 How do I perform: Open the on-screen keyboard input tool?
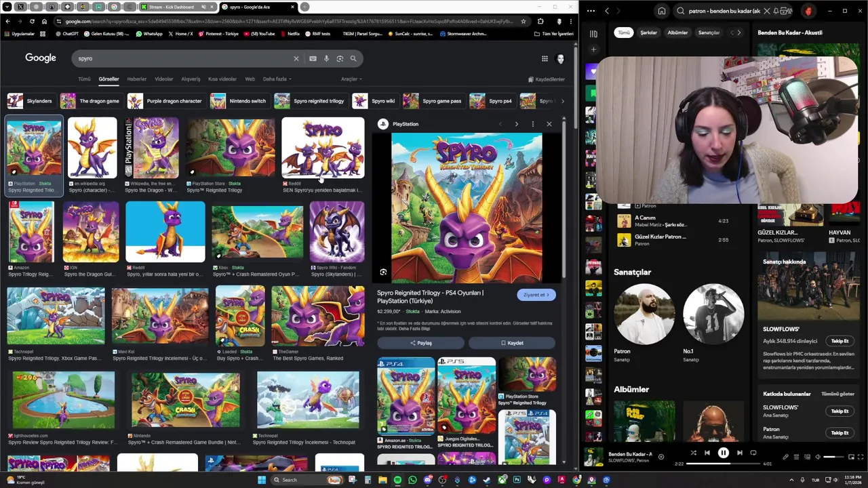tap(313, 58)
